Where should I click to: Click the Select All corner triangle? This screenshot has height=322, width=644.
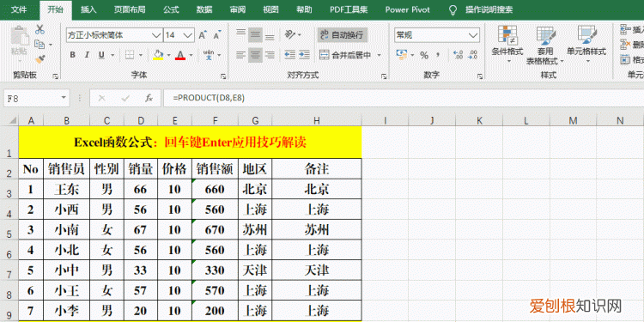coord(13,121)
